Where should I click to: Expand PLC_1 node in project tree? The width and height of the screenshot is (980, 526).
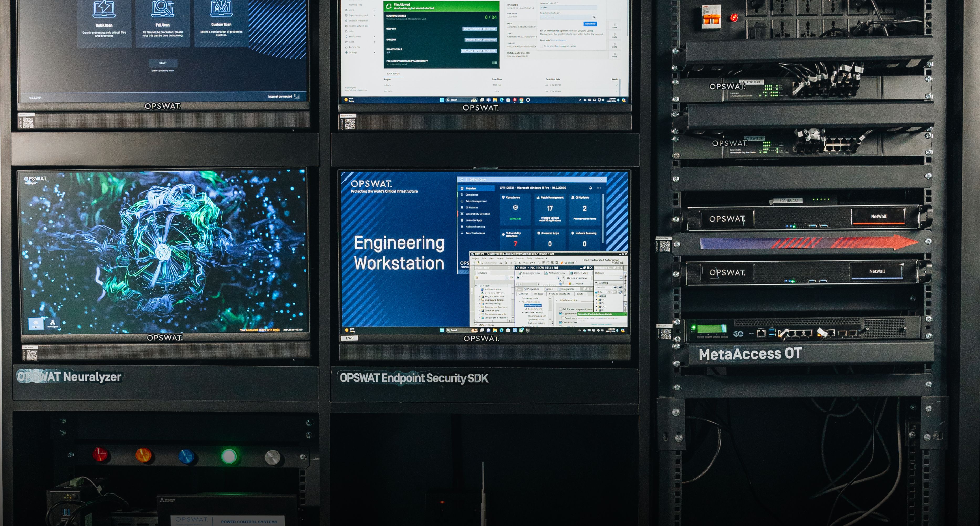pyautogui.click(x=479, y=296)
